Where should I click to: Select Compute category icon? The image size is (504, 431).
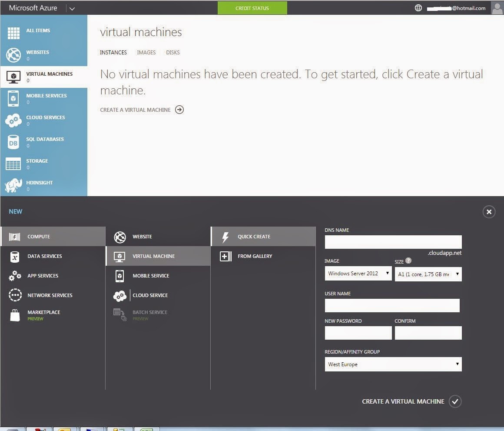coord(14,237)
